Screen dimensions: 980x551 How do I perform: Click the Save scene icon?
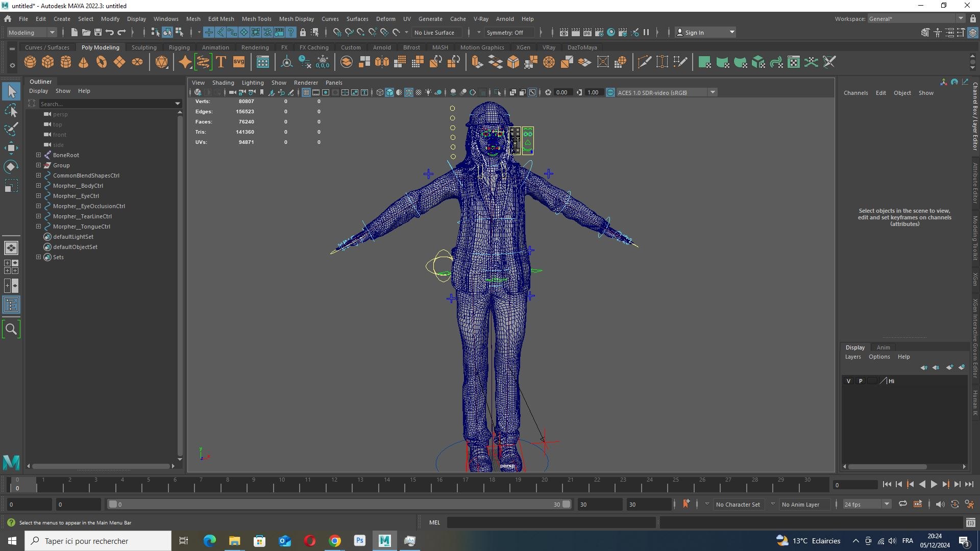[98, 32]
